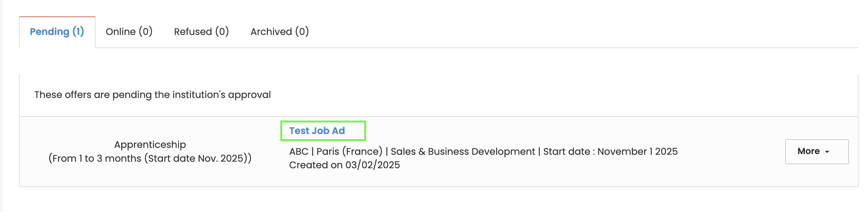
Task: Go to the Archived (0) tab
Action: (280, 32)
